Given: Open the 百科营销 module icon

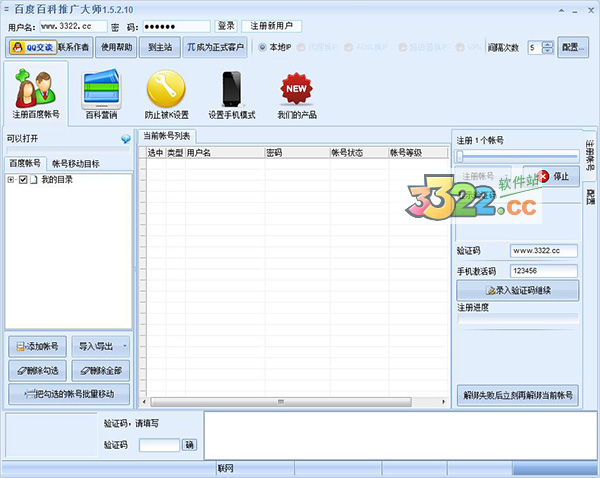Looking at the screenshot, I should [101, 93].
